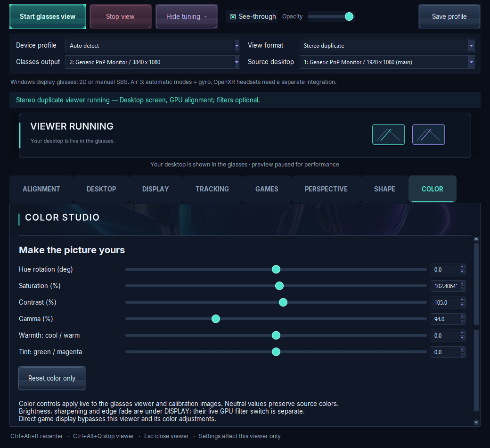
Task: Stop the glasses view
Action: (x=120, y=17)
